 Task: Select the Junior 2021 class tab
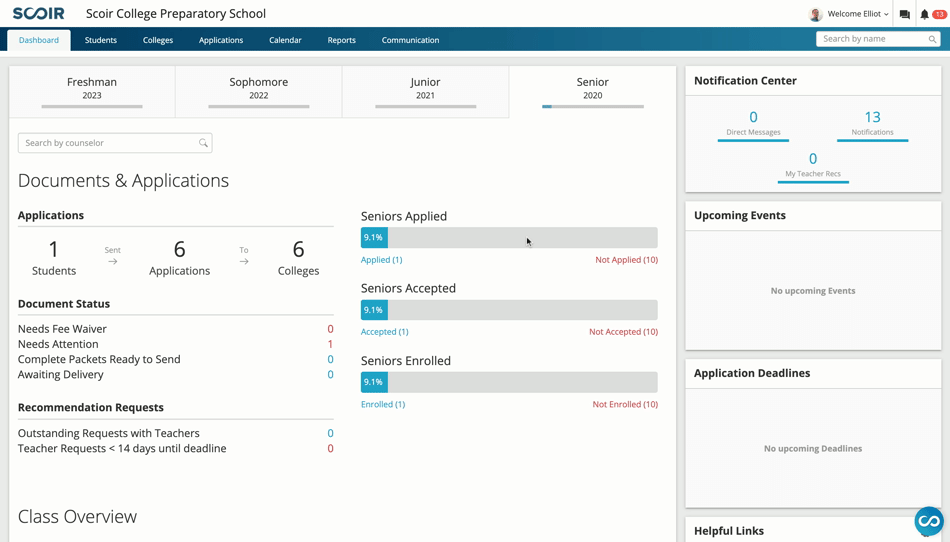425,91
